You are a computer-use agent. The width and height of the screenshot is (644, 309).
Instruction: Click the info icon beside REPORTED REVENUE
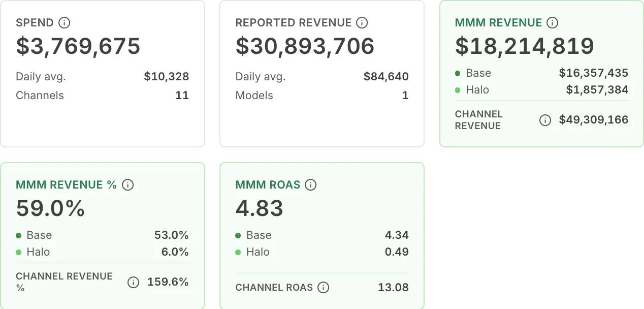click(362, 23)
